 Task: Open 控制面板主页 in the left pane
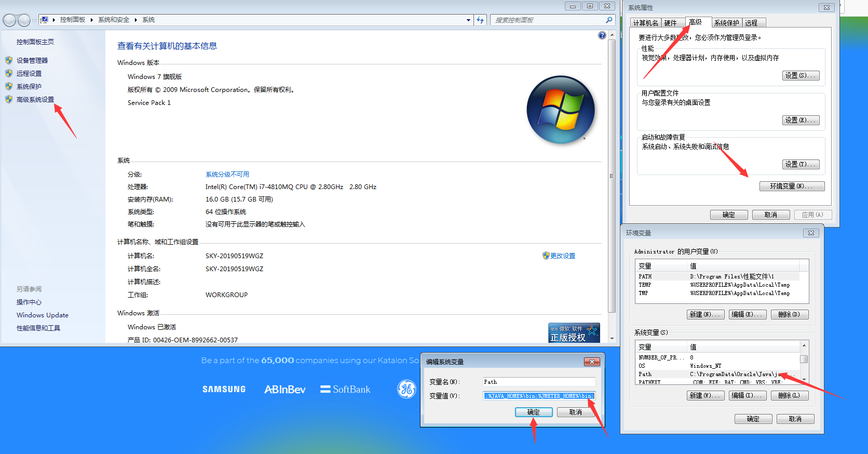click(35, 42)
